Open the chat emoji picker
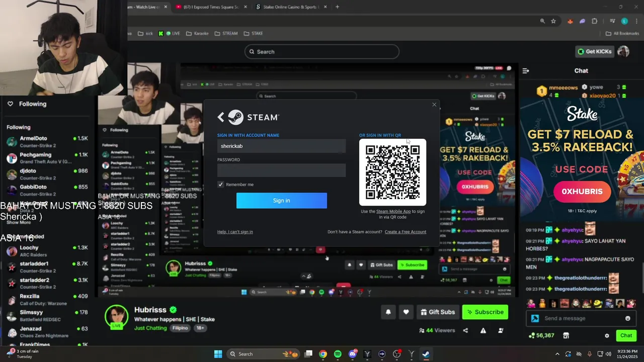 (x=627, y=318)
